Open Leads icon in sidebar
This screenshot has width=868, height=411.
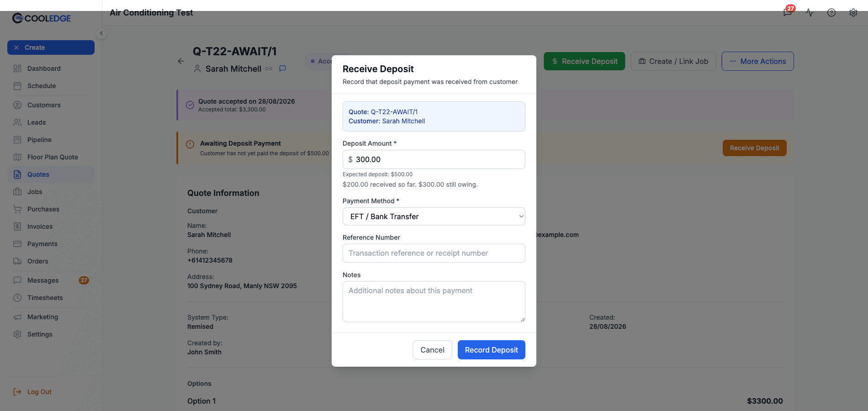(x=17, y=122)
